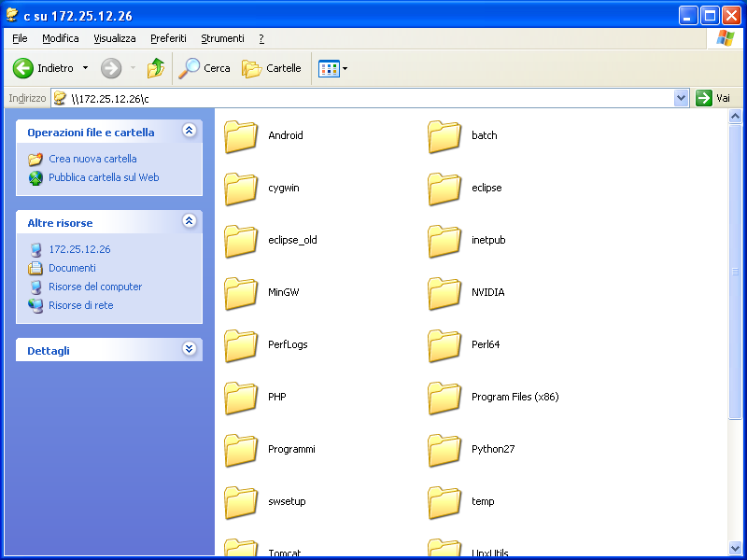The width and height of the screenshot is (747, 560).
Task: Open Risorse di rete link
Action: click(81, 305)
